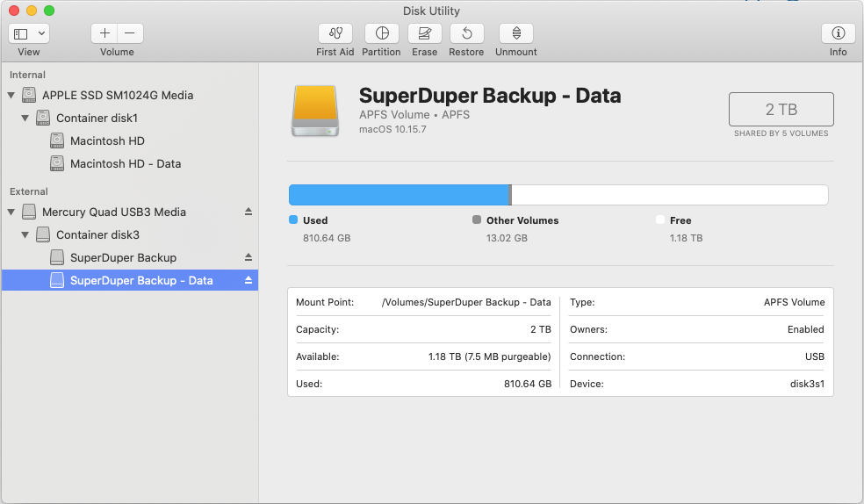Unmount the selected volume from toolbar
Image resolution: width=864 pixels, height=504 pixels.
516,33
